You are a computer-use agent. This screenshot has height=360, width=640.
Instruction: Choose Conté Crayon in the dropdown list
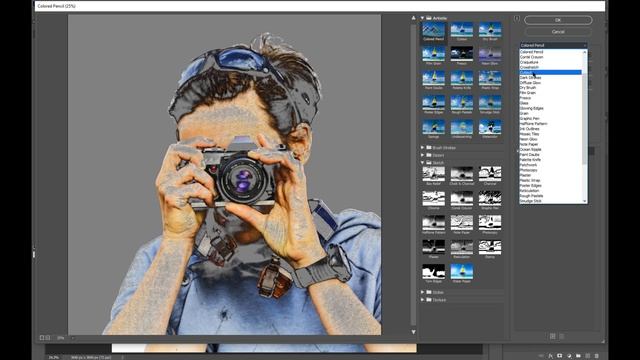pyautogui.click(x=531, y=57)
